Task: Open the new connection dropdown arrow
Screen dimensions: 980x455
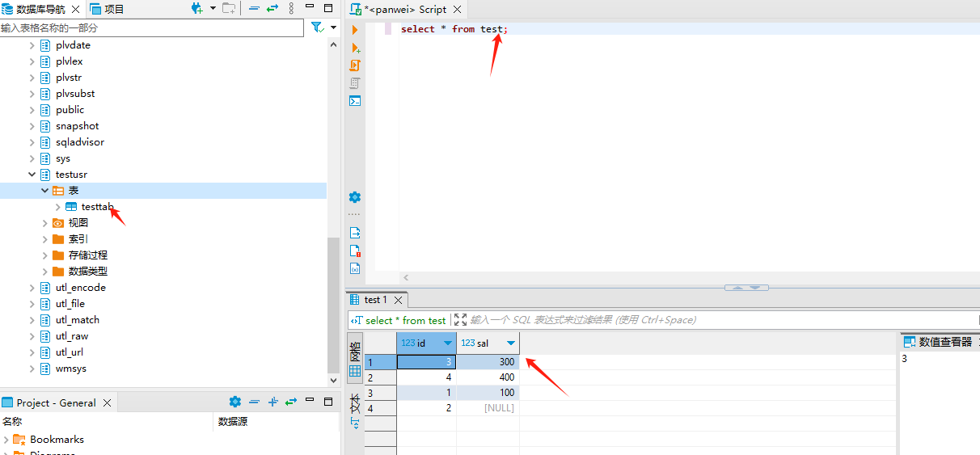Action: coord(213,8)
